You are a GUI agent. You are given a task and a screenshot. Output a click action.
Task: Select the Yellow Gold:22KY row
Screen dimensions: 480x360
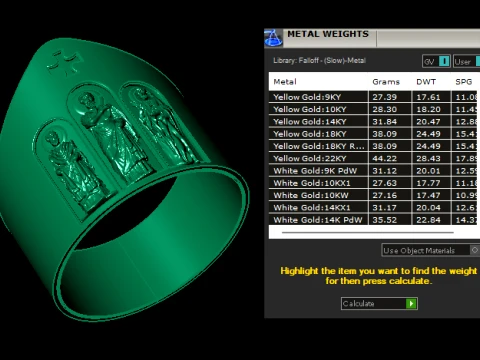(x=374, y=158)
